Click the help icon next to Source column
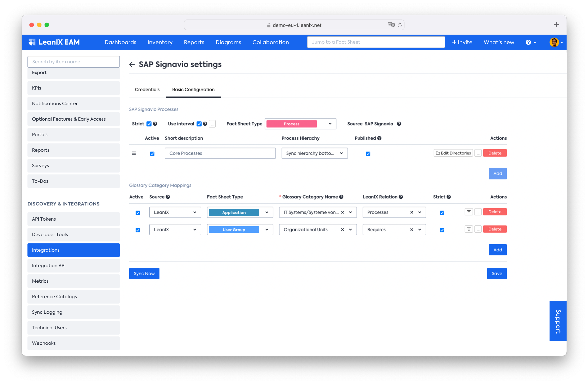588x384 pixels. [x=168, y=197]
